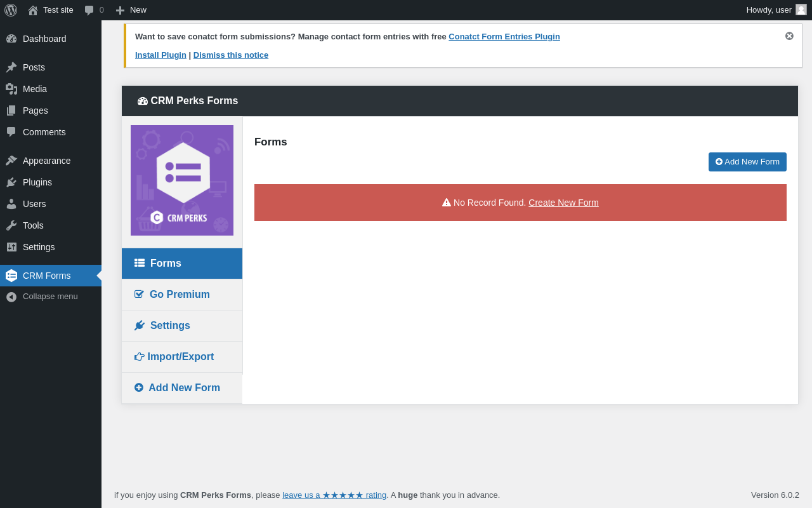
Task: Click the Tools wrench icon
Action: (11, 225)
